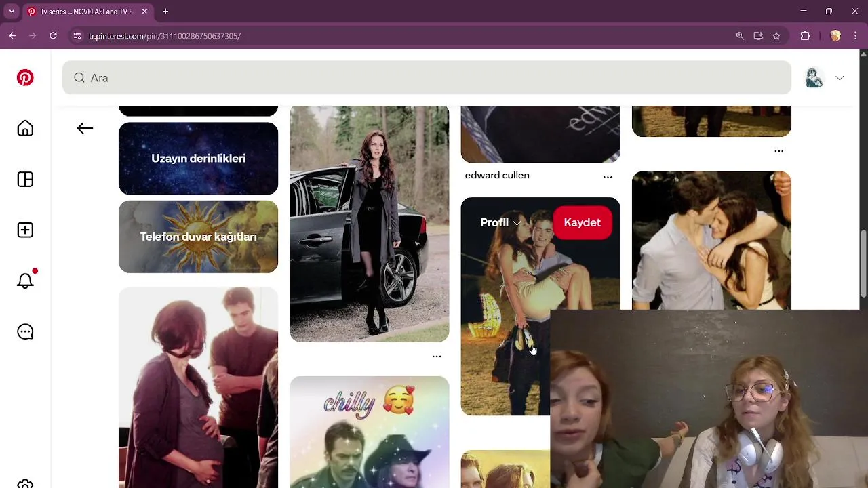The image size is (868, 488).
Task: Click the back arrow on pin page
Action: tap(85, 128)
